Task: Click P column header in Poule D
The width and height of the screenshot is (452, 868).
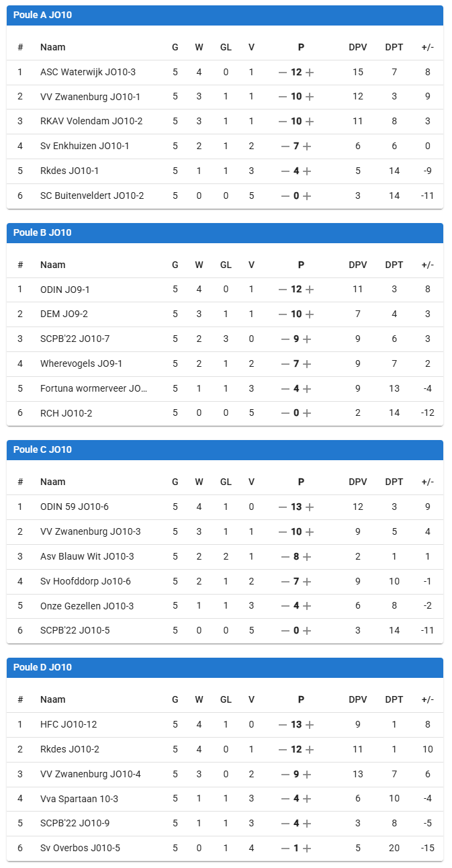Action: click(301, 699)
